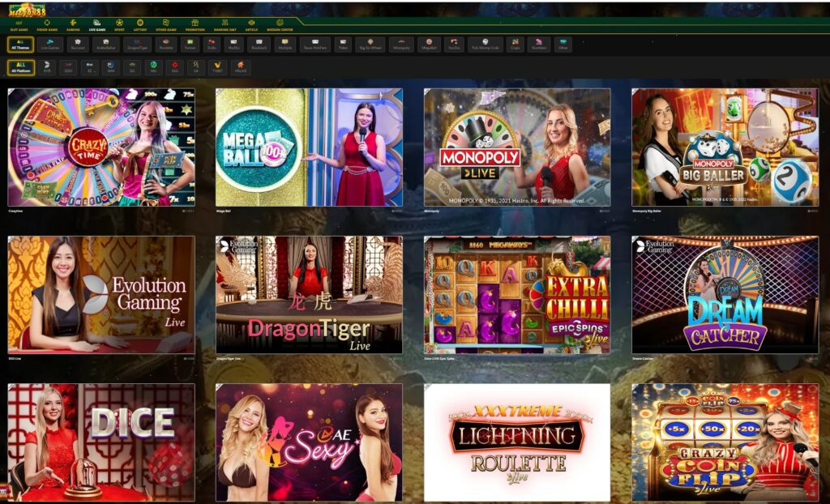This screenshot has width=830, height=504.
Task: Open the Article page
Action: (x=251, y=25)
